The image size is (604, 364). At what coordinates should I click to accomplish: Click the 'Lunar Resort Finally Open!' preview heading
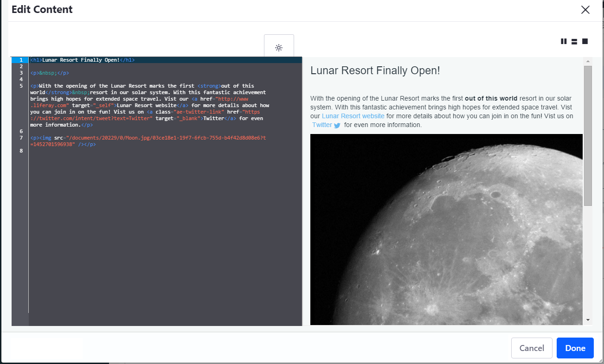375,70
